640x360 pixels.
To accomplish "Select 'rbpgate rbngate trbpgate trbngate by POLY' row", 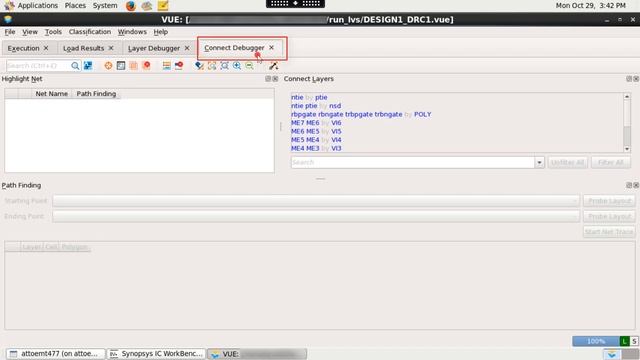I will (361, 114).
